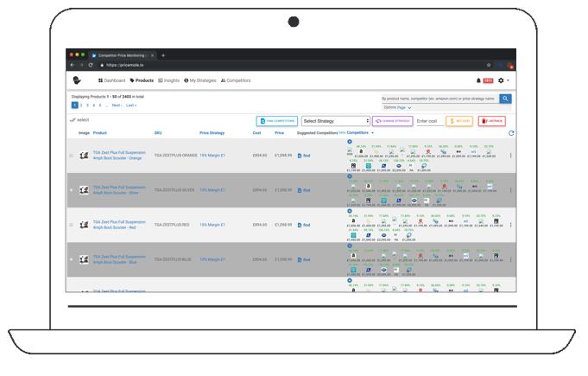
Task: Open TGA Zest Plus Orange product link
Action: coord(119,156)
